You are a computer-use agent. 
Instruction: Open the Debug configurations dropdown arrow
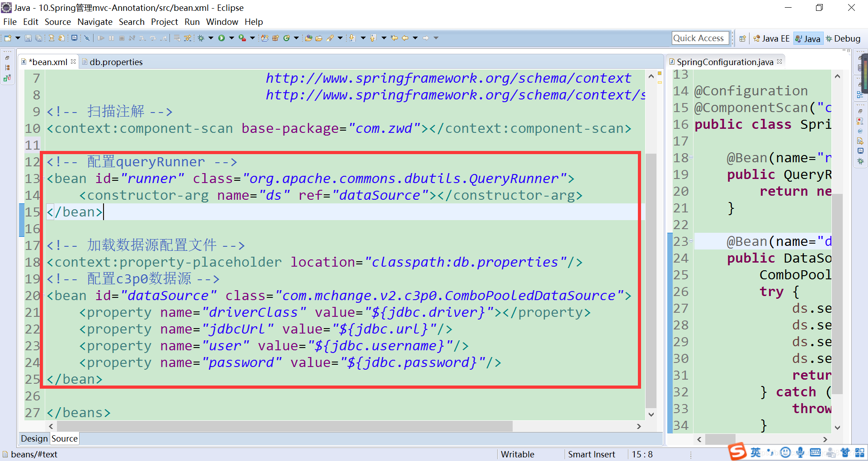[211, 38]
